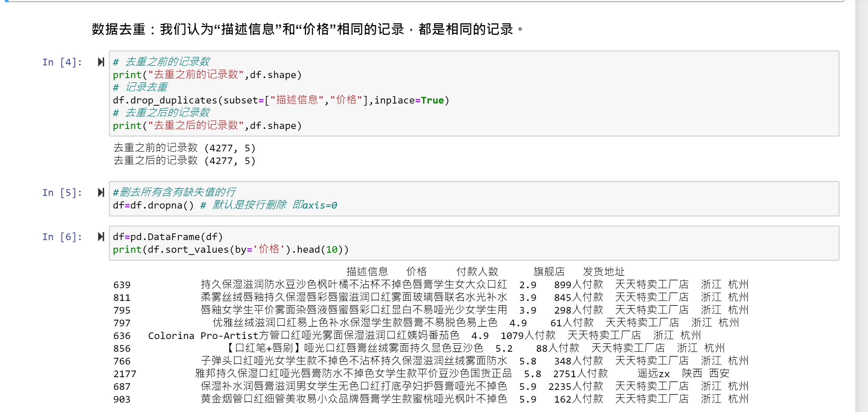Click the 描述信息 column header in output
Screen dimensions: 868x412
click(x=367, y=272)
